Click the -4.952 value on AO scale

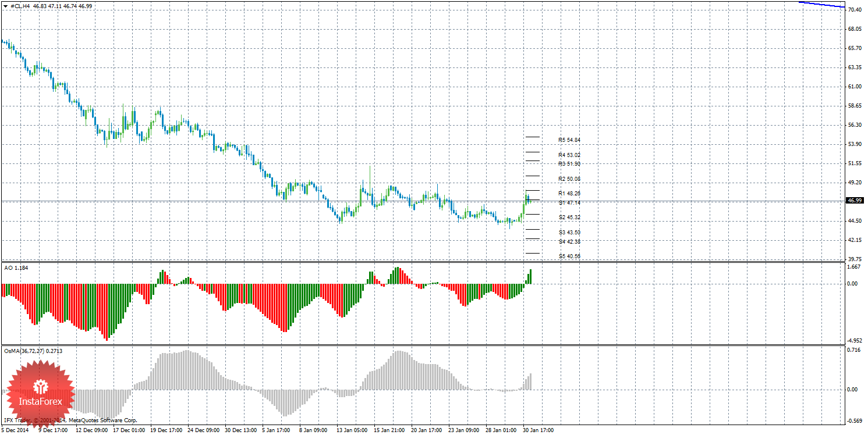click(854, 341)
